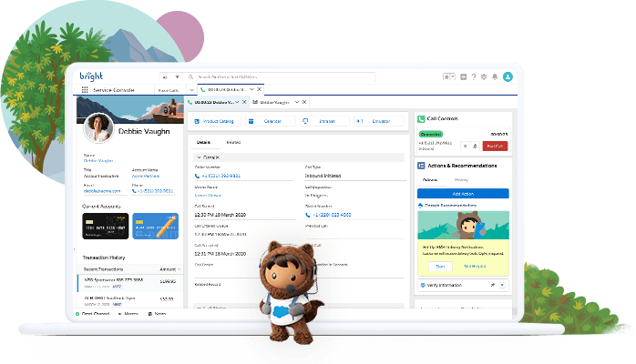Image resolution: width=636 pixels, height=364 pixels.
Task: Select the Details tab
Action: 203,143
